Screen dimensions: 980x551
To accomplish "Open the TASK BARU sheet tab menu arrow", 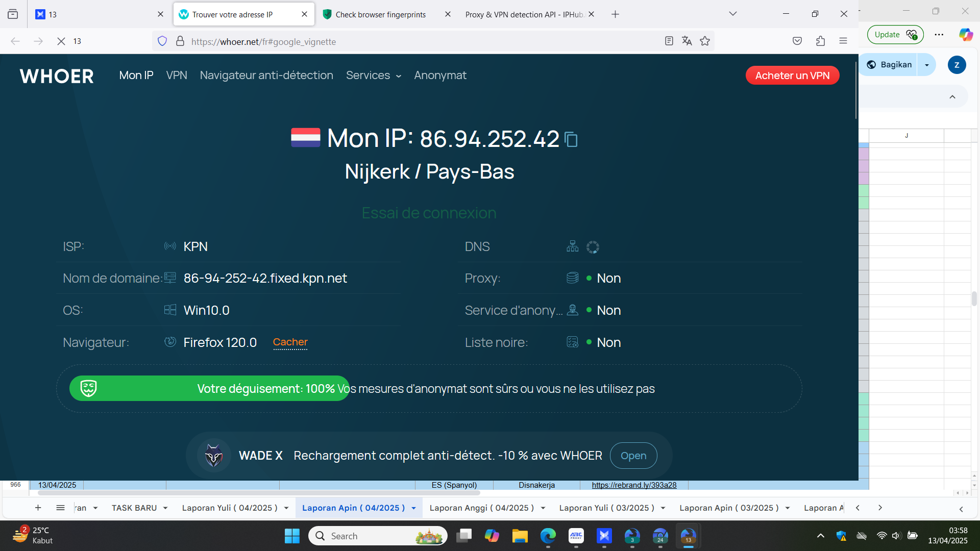I will (x=165, y=508).
